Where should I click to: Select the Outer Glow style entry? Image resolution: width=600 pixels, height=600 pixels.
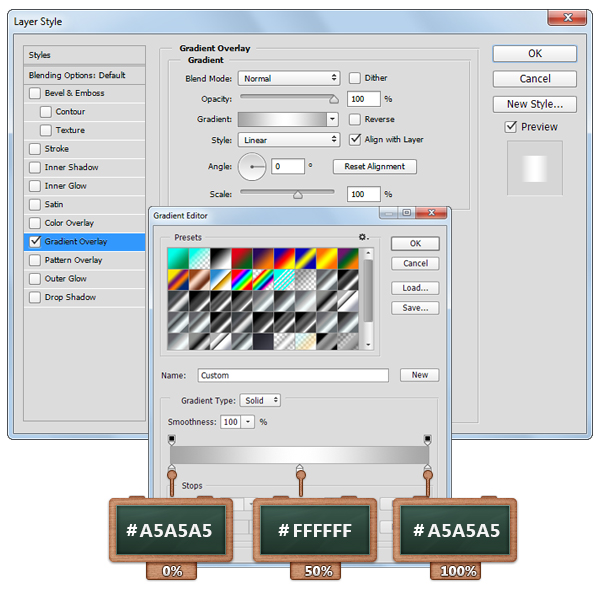click(84, 279)
